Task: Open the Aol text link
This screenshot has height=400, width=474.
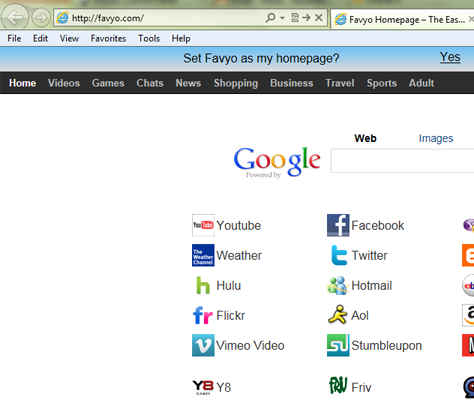Action: click(x=360, y=316)
